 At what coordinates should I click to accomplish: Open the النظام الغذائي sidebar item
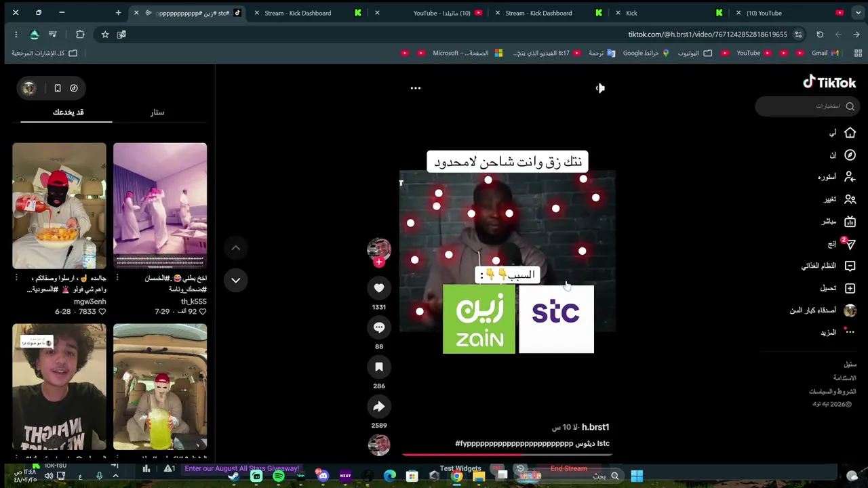[829, 266]
